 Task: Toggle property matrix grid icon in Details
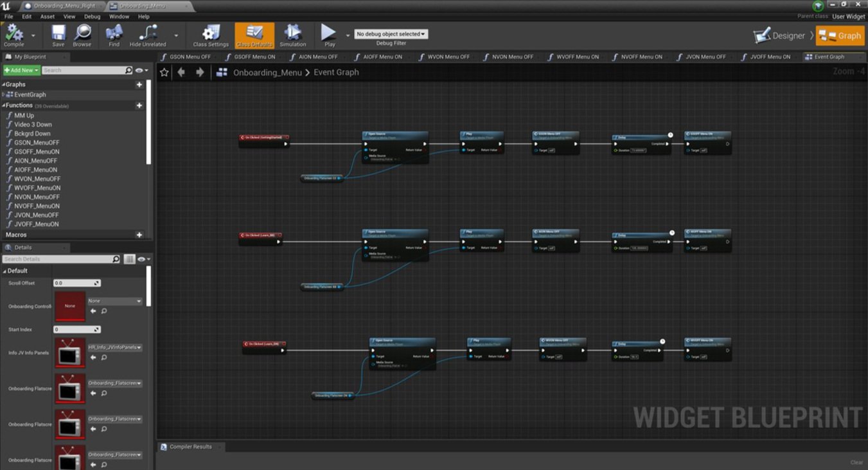tap(130, 259)
